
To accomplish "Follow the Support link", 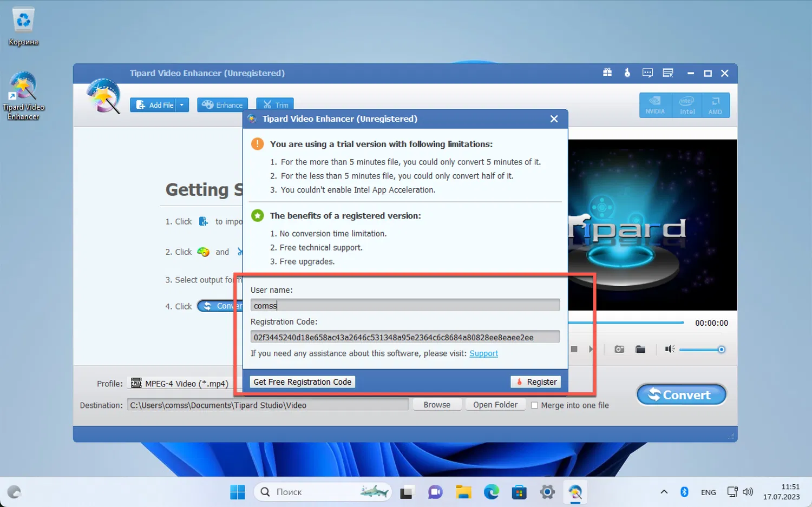I will point(483,353).
